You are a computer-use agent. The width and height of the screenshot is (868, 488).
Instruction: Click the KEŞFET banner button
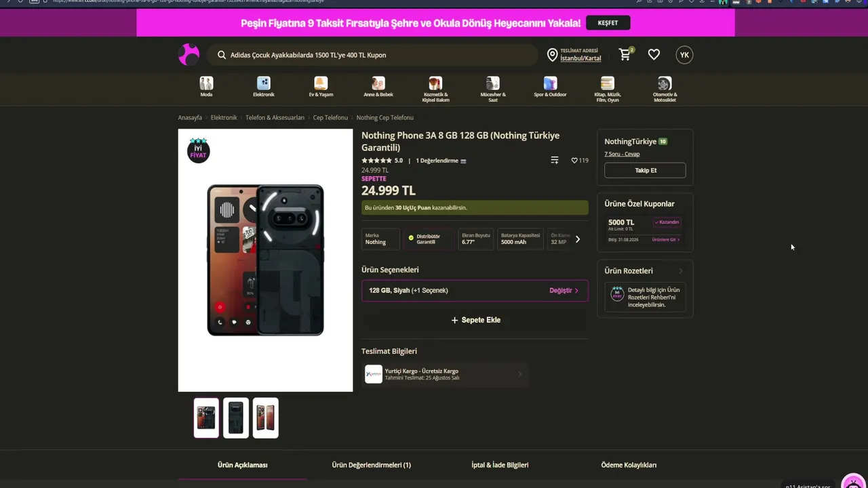point(608,23)
